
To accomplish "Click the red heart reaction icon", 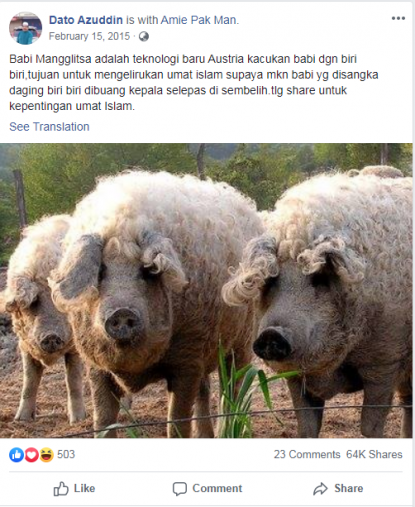I will [x=31, y=455].
